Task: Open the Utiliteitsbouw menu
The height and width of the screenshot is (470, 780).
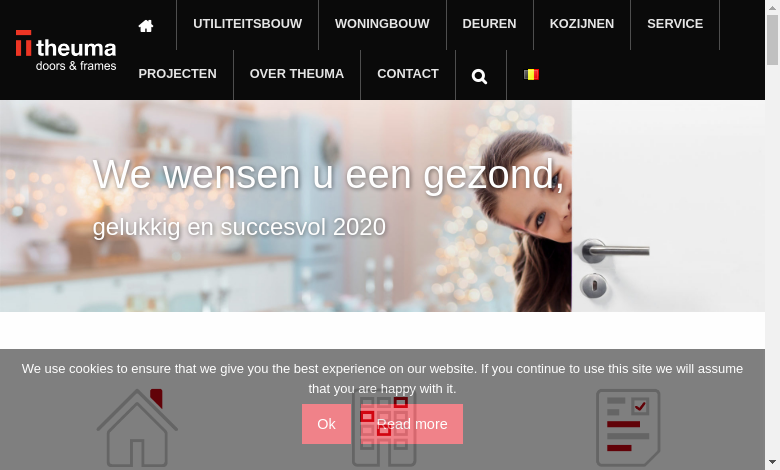Action: [x=247, y=24]
